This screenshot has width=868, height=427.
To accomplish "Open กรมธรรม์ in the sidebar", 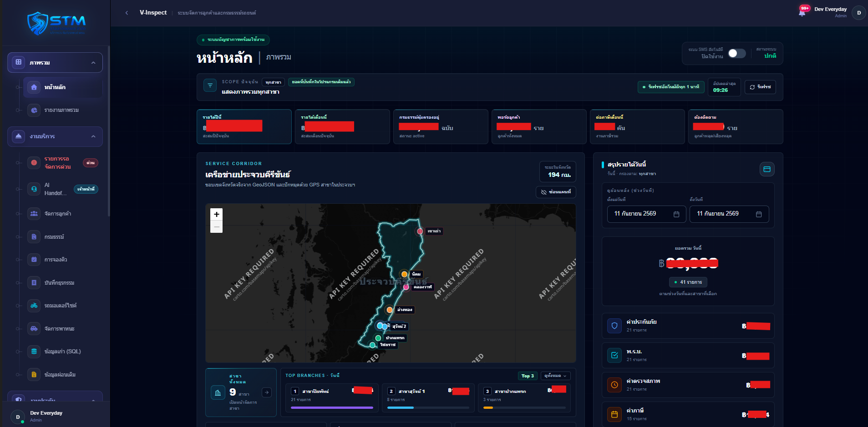I will tap(63, 237).
